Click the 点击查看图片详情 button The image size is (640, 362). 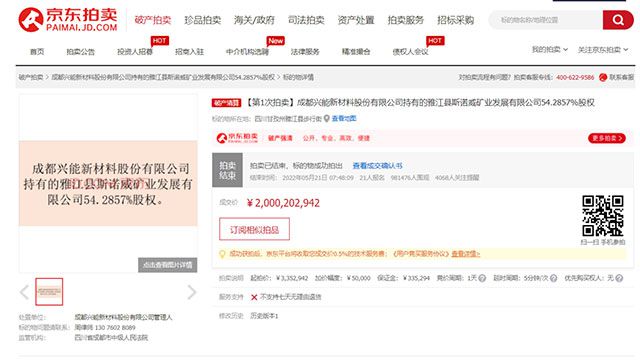point(167,265)
